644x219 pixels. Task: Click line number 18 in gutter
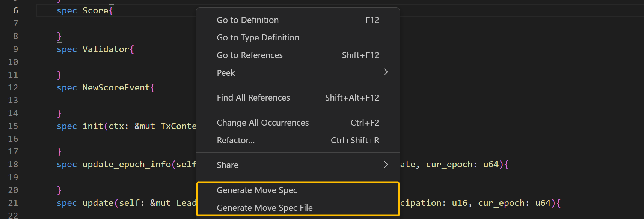13,164
